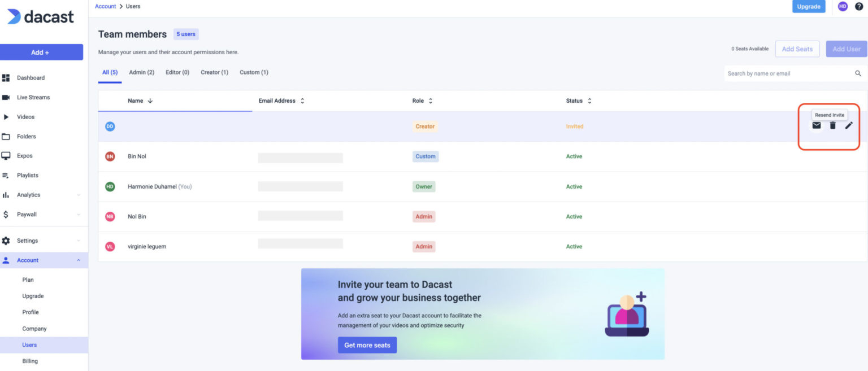Delete the invited user via trash icon
Viewport: 868px width, 371px height.
click(x=832, y=125)
